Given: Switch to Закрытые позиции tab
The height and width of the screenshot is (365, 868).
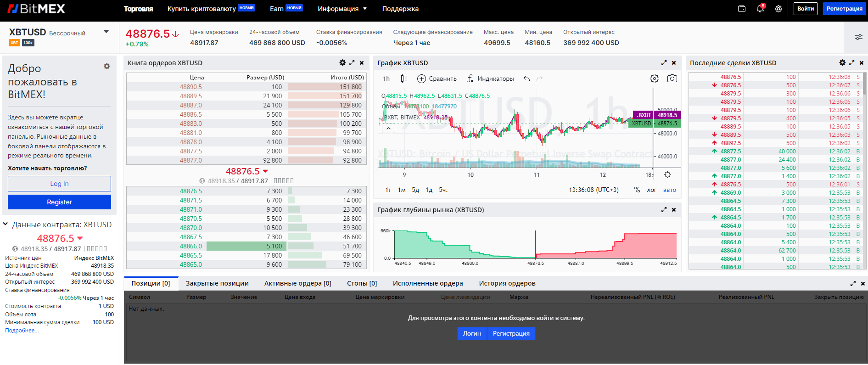Looking at the screenshot, I should pos(217,283).
